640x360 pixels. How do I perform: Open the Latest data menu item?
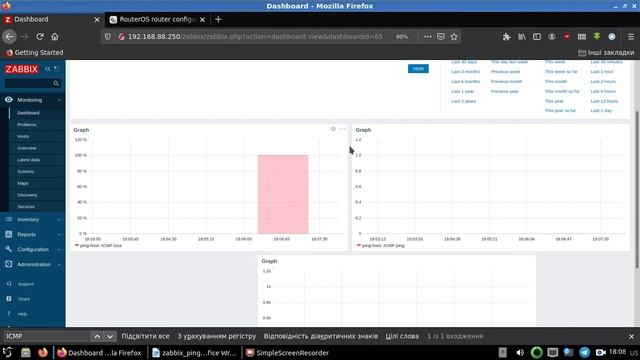[29, 160]
